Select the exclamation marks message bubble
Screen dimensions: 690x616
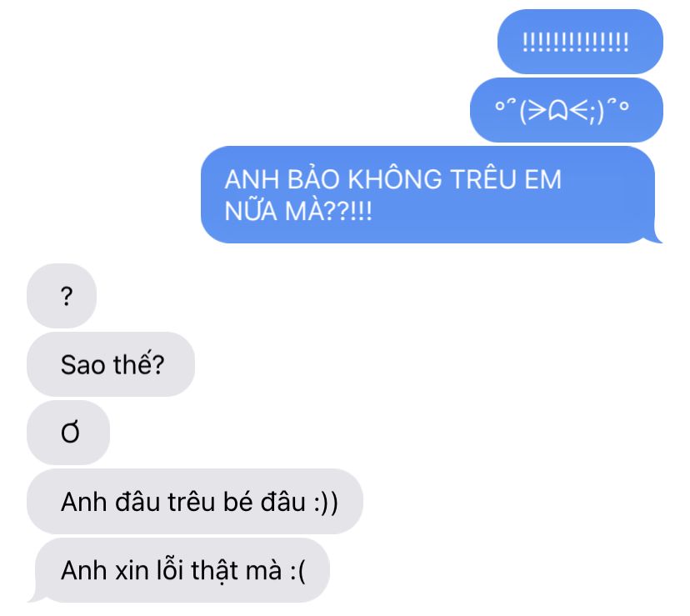pos(580,42)
